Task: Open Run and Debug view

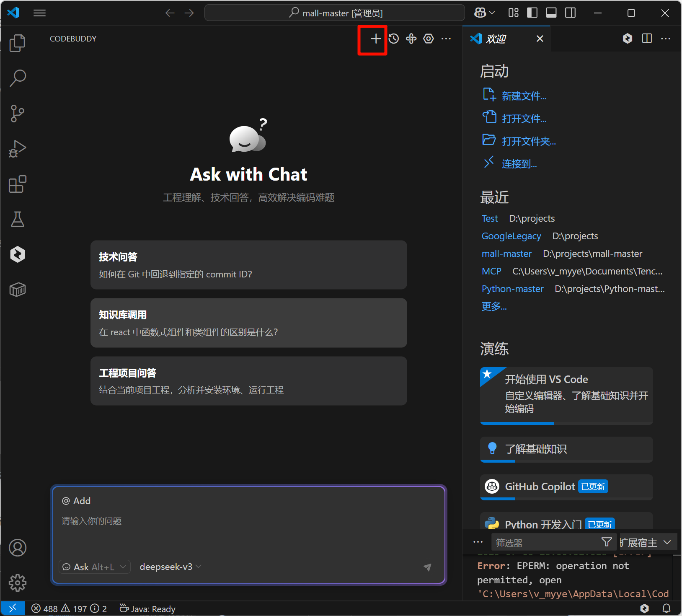Action: coord(17,149)
